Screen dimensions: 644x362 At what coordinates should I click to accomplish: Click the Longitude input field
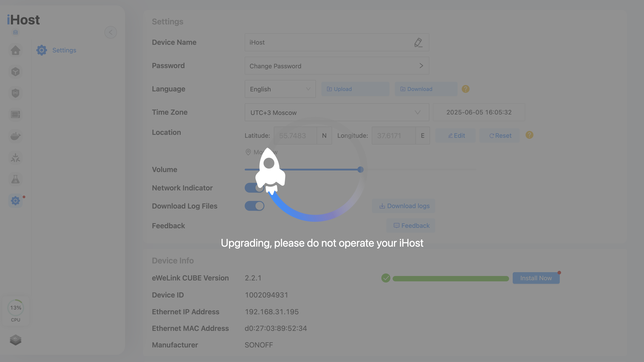[393, 136]
